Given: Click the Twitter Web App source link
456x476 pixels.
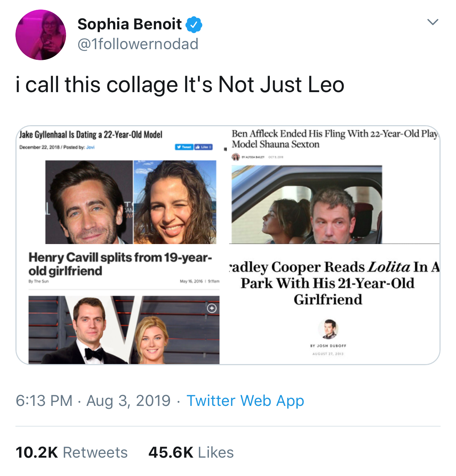Looking at the screenshot, I should (x=245, y=400).
